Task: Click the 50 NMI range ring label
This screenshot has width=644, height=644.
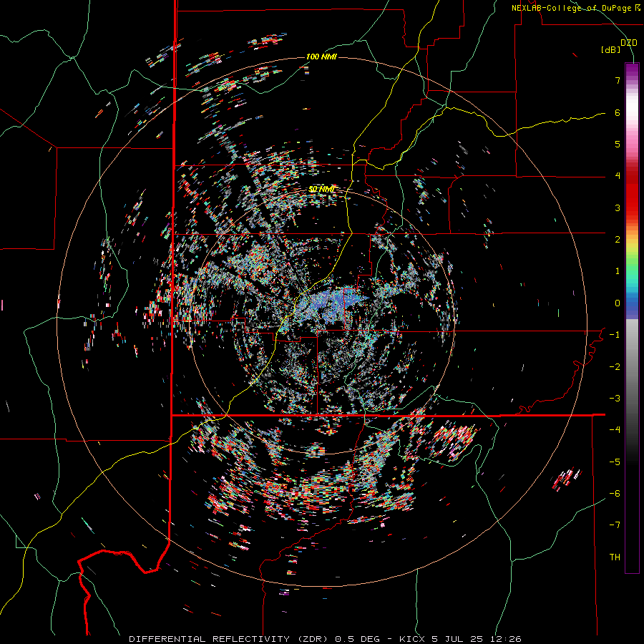Action: click(x=321, y=189)
